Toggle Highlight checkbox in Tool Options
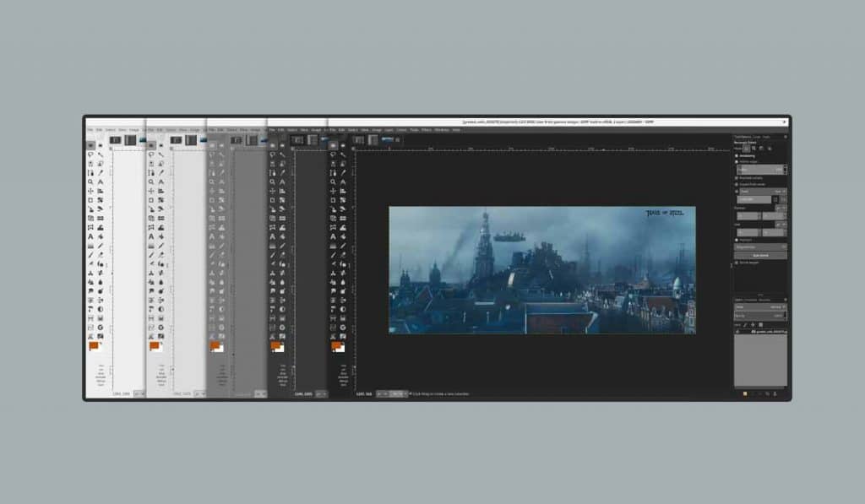Viewport: 865px width, 504px height. point(737,240)
